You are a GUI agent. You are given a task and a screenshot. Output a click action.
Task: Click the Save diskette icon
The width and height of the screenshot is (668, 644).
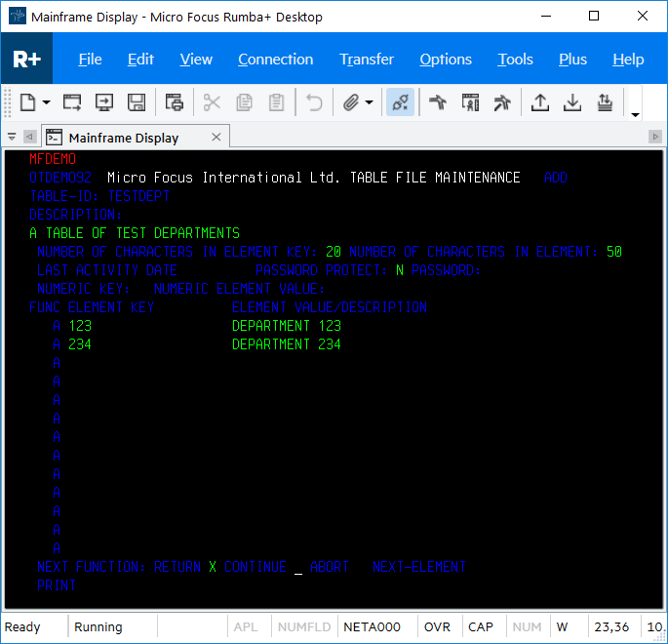137,102
